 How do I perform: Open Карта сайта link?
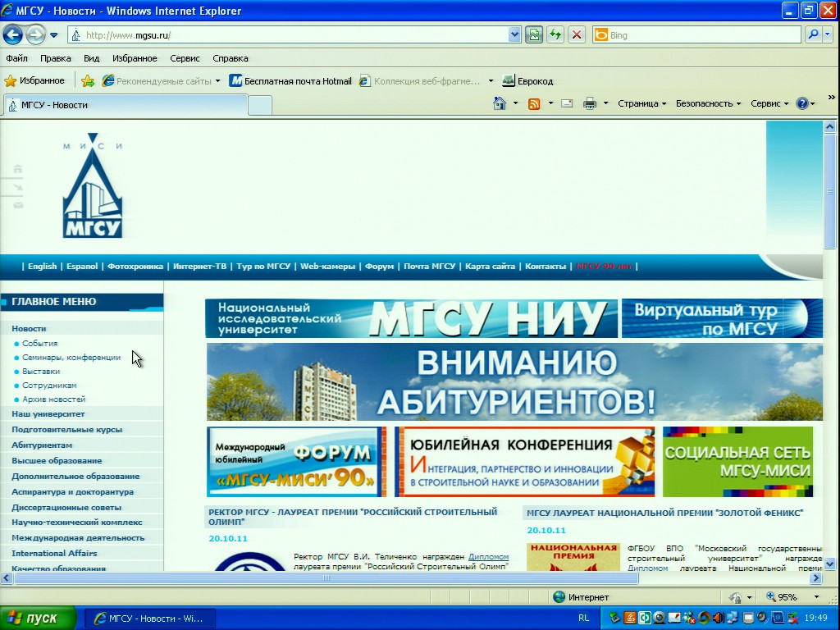[x=490, y=267]
